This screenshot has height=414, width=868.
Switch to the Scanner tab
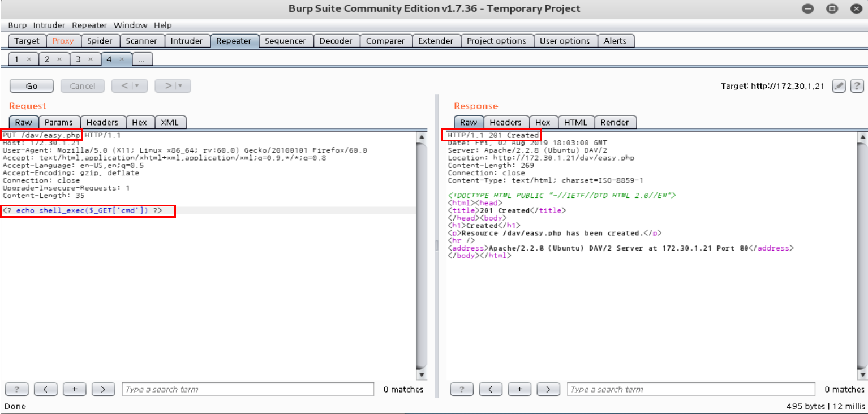pyautogui.click(x=141, y=41)
